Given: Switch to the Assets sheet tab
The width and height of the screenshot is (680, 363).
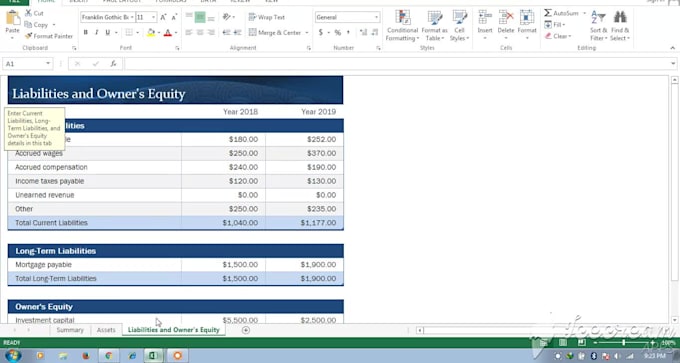Looking at the screenshot, I should [x=106, y=330].
